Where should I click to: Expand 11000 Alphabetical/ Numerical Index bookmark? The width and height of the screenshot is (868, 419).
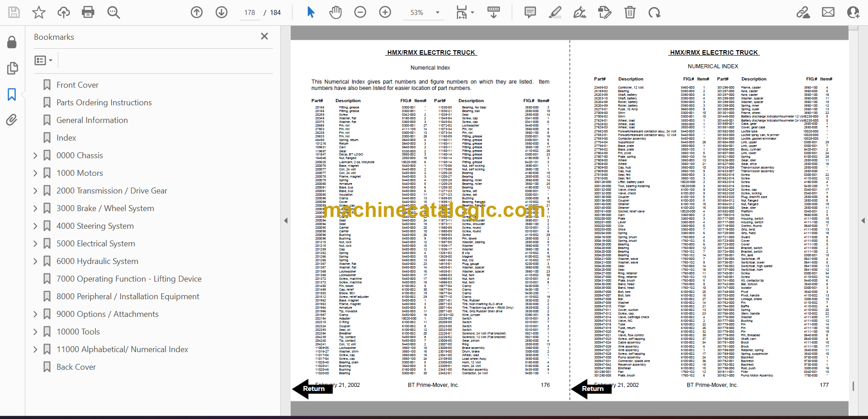[x=35, y=349]
